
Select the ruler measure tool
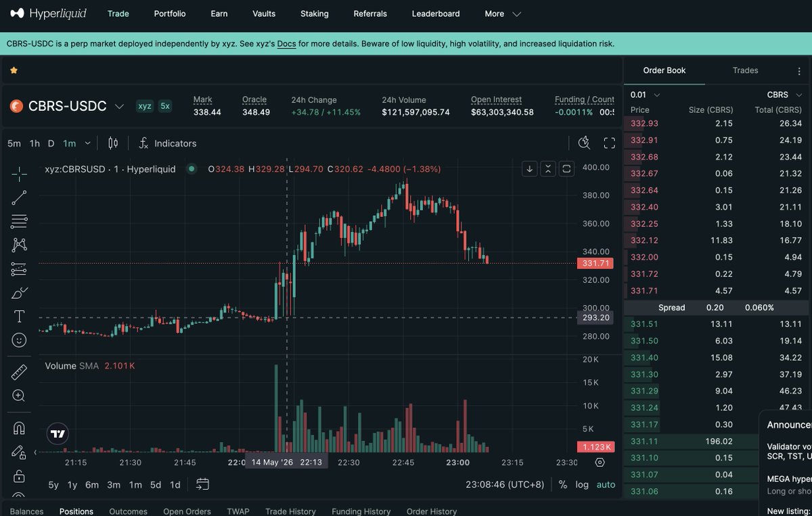pyautogui.click(x=19, y=372)
